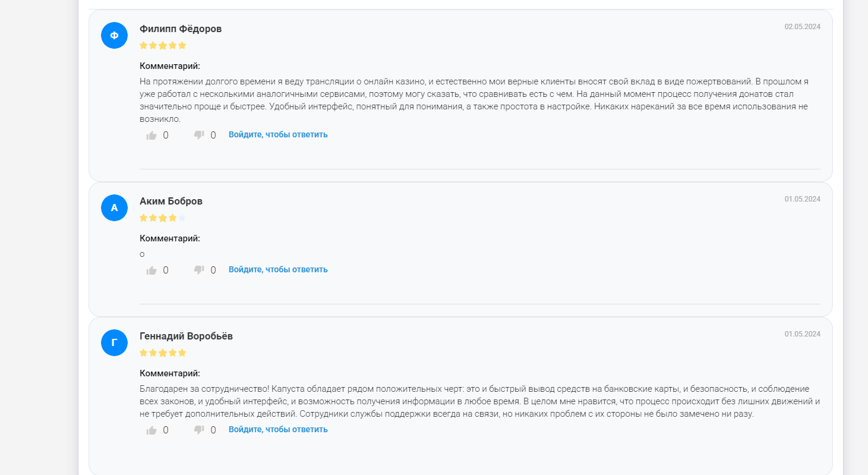Click the blue А avatar circle

(115, 208)
